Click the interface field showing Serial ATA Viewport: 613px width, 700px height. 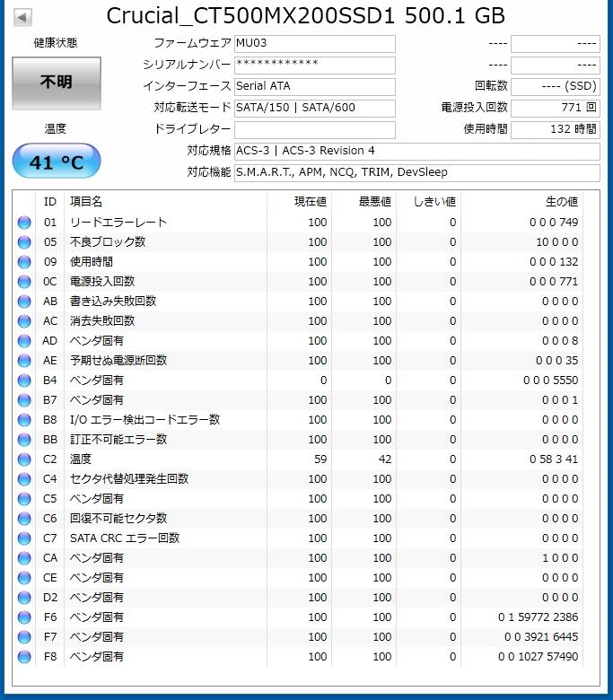315,86
